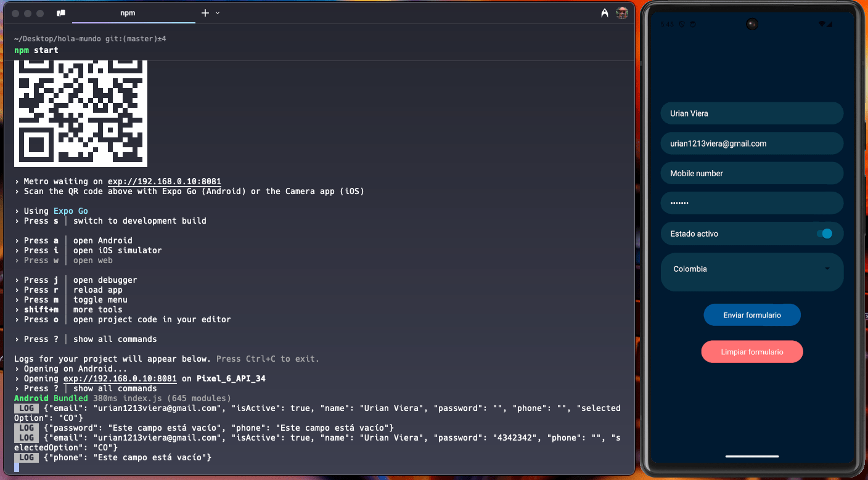Screen dimensions: 868x480
Task: Tap the Limpiar formulario button
Action: [x=752, y=352]
